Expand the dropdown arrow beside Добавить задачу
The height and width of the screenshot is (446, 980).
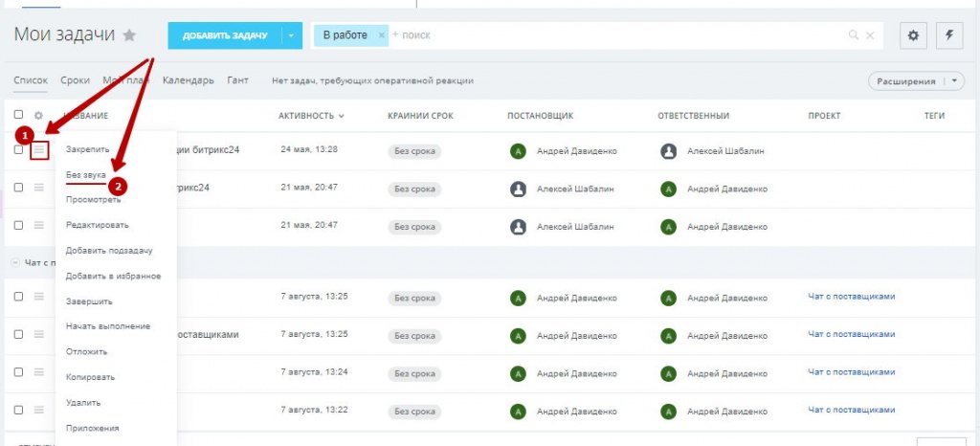tap(291, 35)
